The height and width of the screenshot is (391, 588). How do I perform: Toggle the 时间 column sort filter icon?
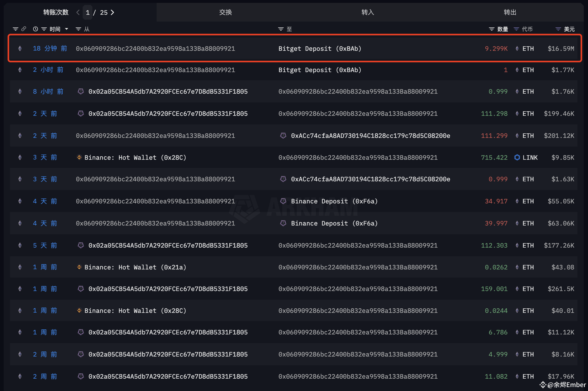[44, 29]
